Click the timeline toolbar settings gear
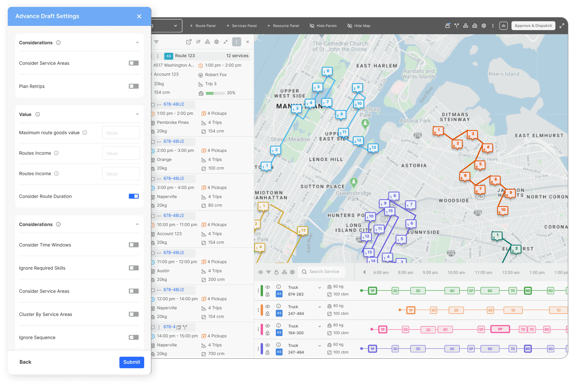This screenshot has width=588, height=386. [x=292, y=272]
